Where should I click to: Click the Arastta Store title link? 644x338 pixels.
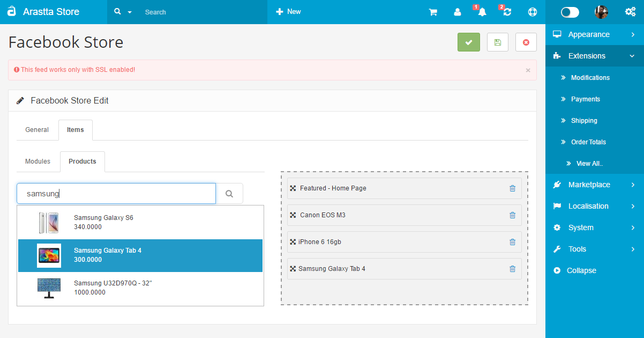tap(51, 12)
